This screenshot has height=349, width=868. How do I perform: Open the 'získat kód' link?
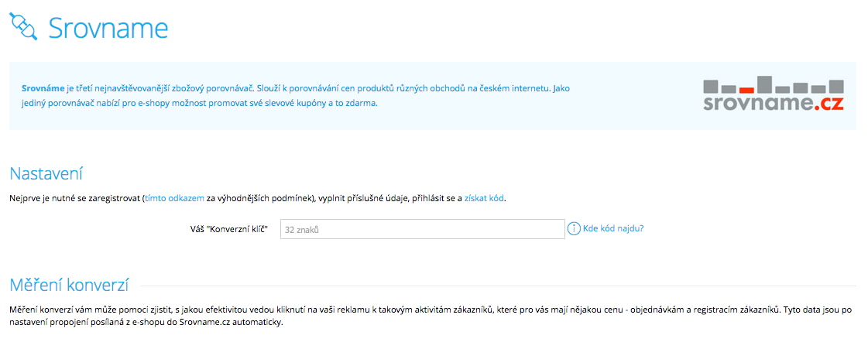point(485,199)
